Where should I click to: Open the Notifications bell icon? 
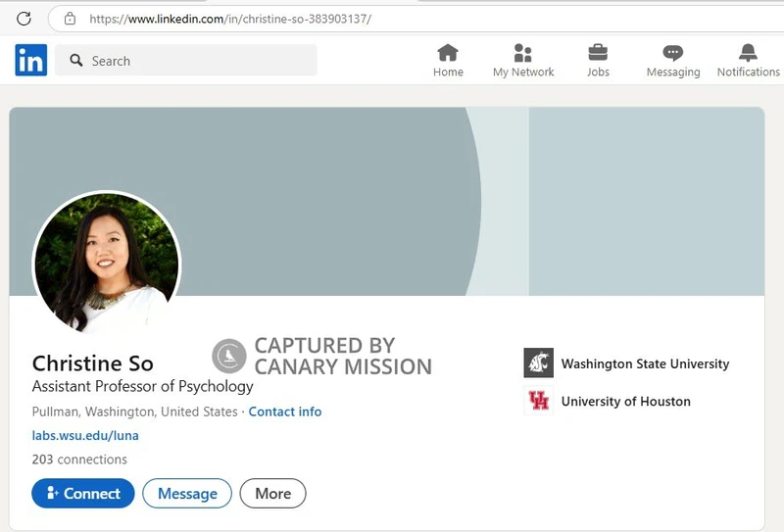coord(748,53)
